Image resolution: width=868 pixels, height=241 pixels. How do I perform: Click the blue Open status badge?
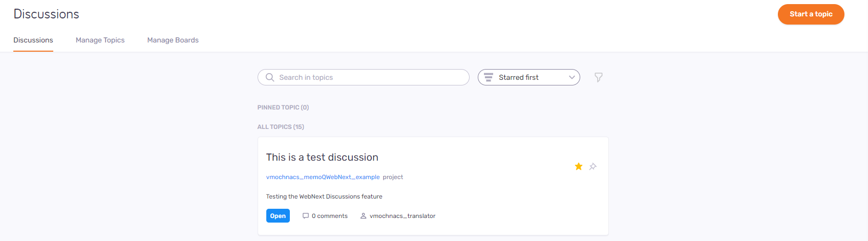coord(278,216)
